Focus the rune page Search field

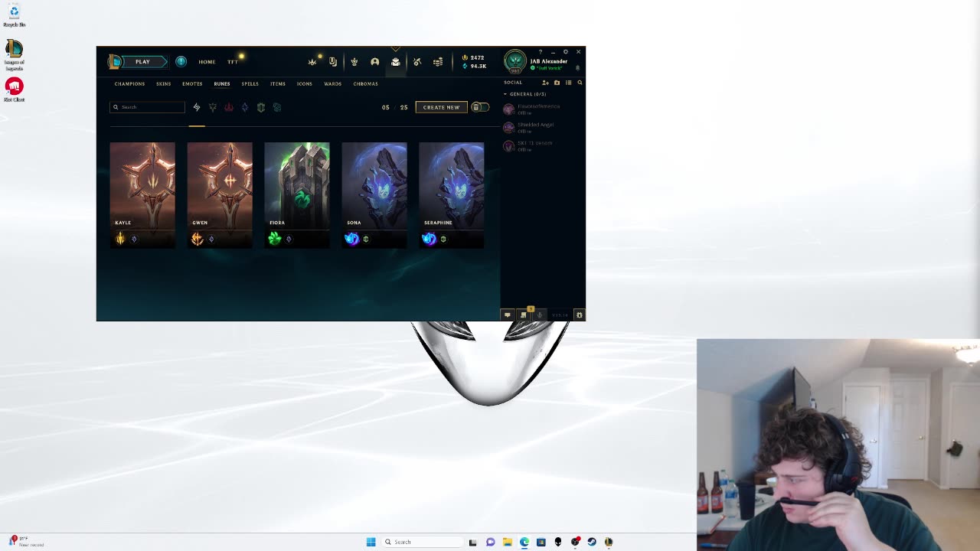147,107
